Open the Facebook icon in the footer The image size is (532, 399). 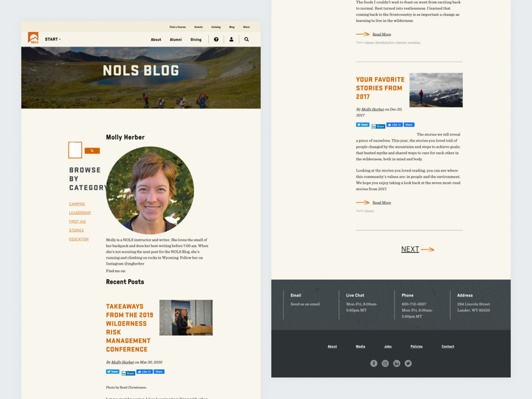point(374,363)
